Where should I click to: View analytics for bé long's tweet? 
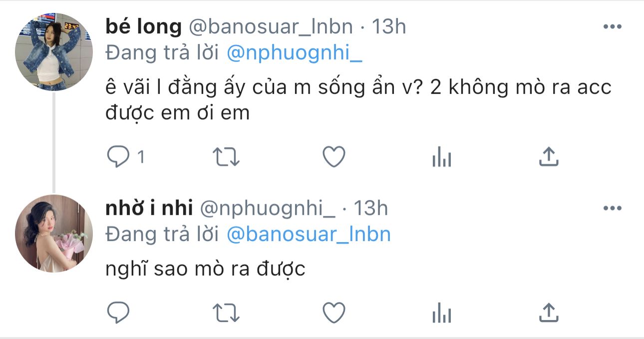point(441,158)
